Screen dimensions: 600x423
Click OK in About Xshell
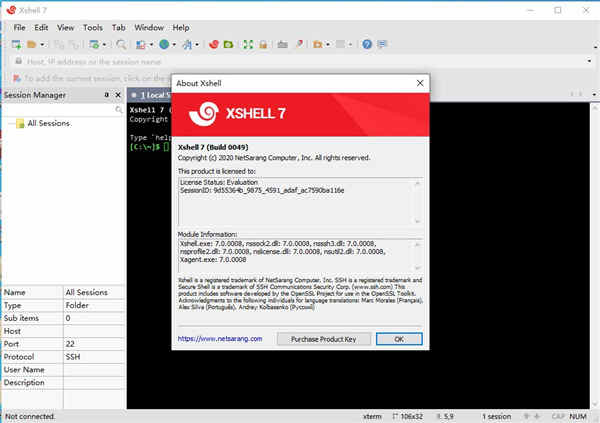tap(399, 339)
